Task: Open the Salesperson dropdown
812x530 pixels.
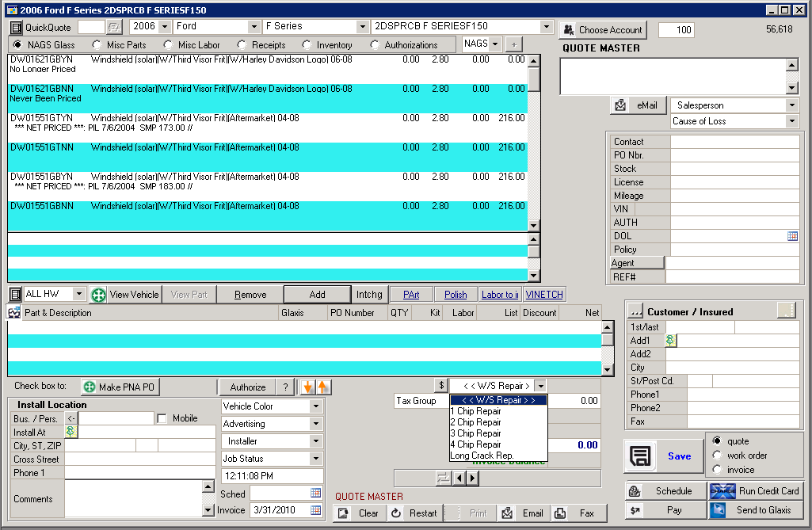Action: coord(792,105)
